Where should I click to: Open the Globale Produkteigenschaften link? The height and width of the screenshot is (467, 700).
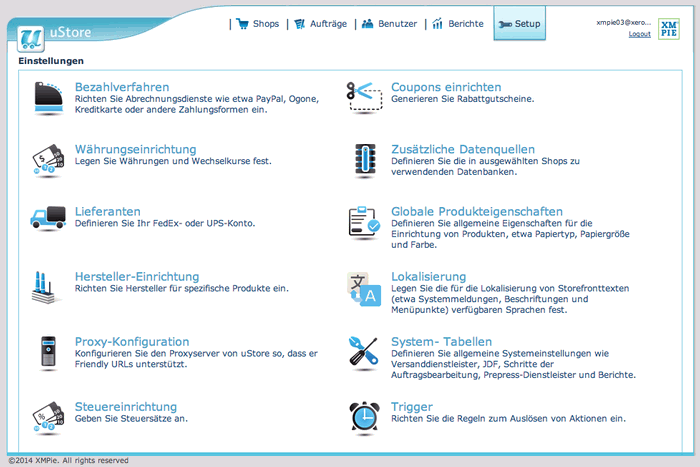(x=477, y=212)
